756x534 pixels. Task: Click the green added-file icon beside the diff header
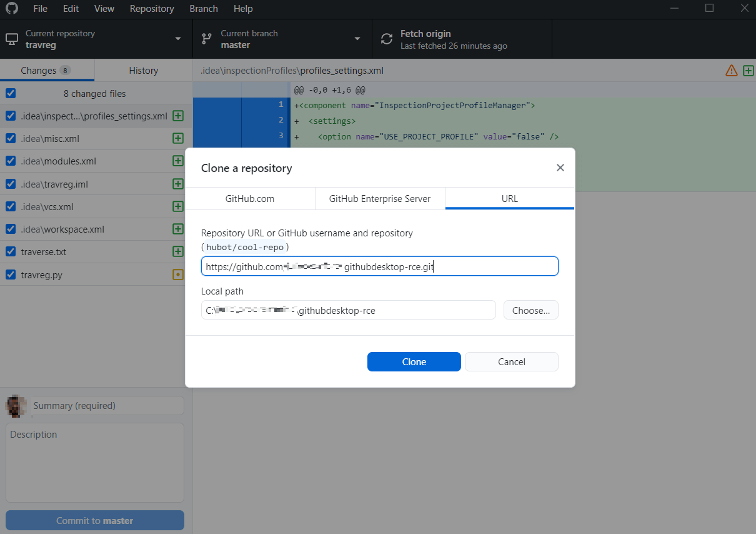pyautogui.click(x=748, y=71)
